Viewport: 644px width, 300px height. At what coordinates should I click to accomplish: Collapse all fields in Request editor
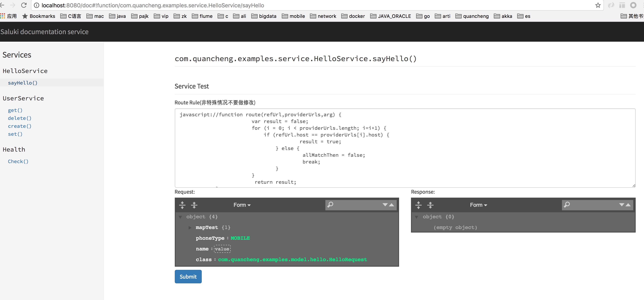(194, 205)
